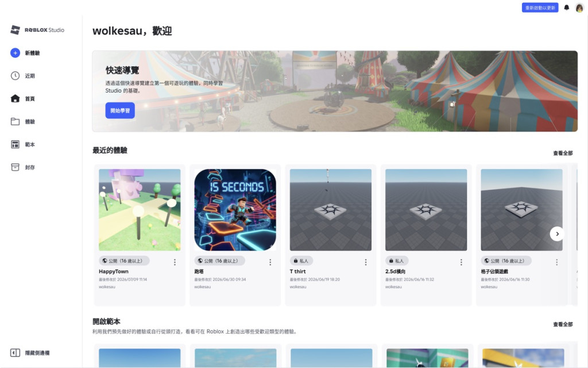Viewport: 588px width, 368px height.
Task: Show next recent experiences with arrow
Action: (x=557, y=234)
